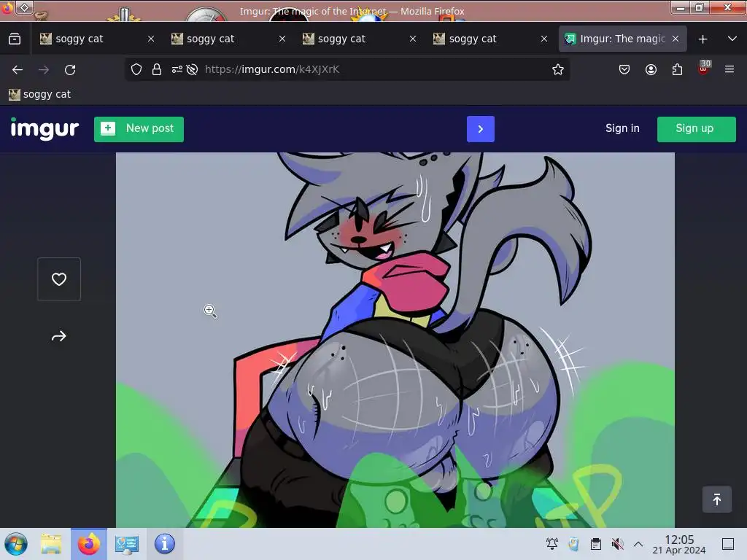Open tracking protection shield panel
The height and width of the screenshot is (560, 747).
(x=136, y=69)
